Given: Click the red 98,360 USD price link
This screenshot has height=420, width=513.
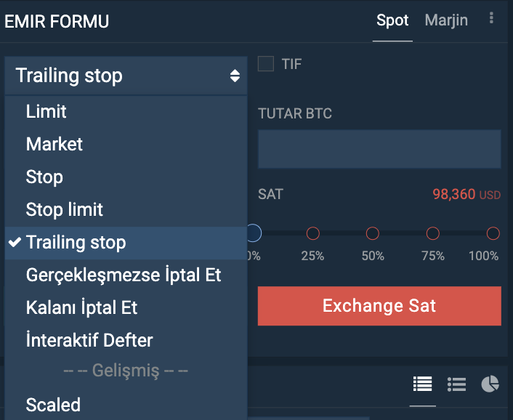Looking at the screenshot, I should point(466,194).
